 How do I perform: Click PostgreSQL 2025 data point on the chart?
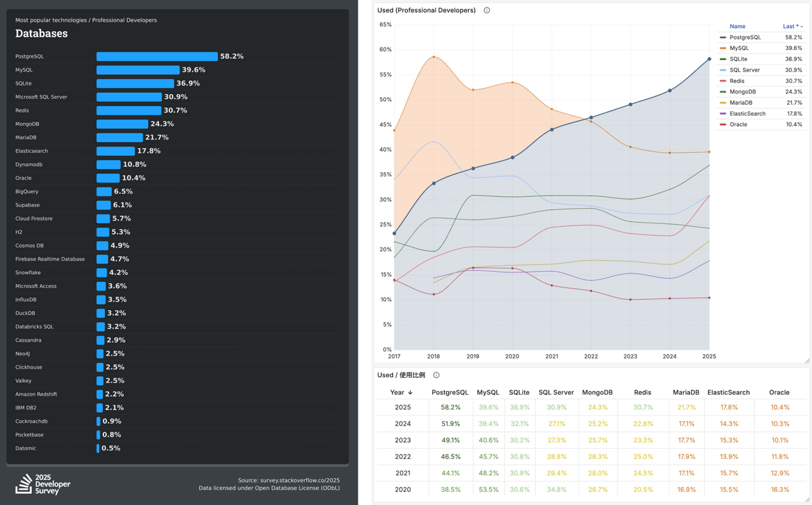[709, 59]
